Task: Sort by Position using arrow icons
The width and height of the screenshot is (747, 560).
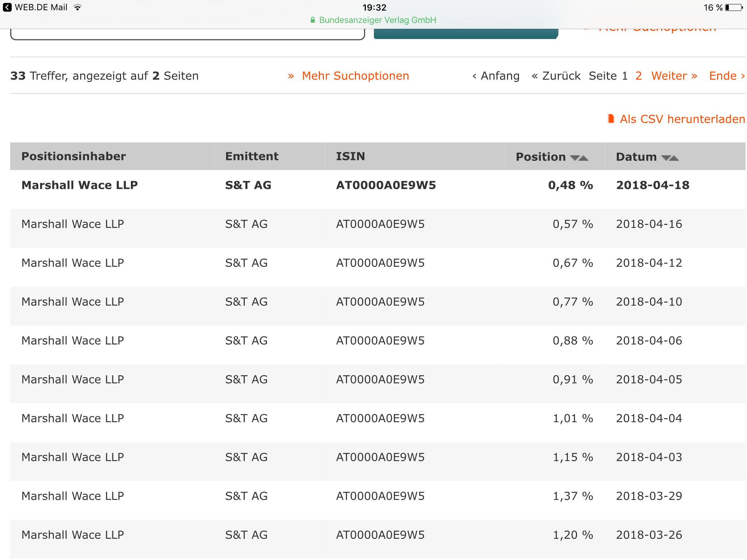Action: coord(579,158)
